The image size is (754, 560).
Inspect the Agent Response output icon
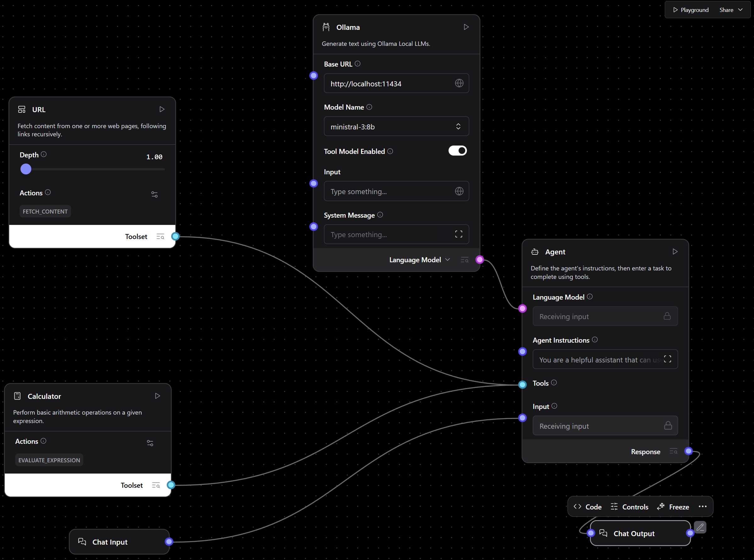[673, 451]
